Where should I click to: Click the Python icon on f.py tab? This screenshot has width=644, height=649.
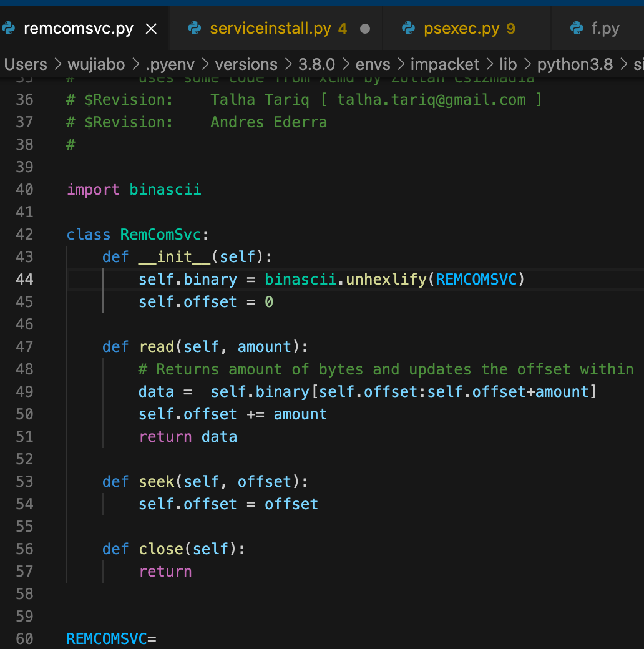point(577,29)
